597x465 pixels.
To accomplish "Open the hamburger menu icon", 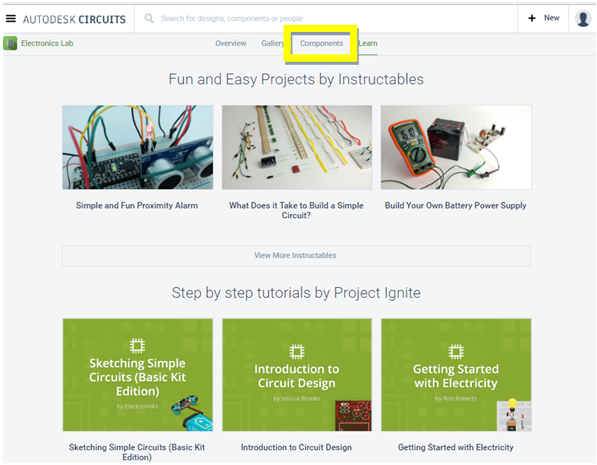I will [11, 18].
